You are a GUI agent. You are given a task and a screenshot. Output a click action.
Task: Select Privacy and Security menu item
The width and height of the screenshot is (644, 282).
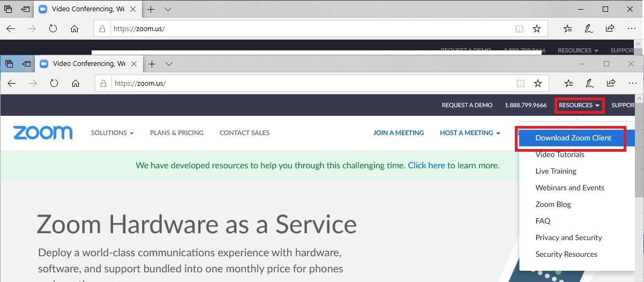click(568, 238)
